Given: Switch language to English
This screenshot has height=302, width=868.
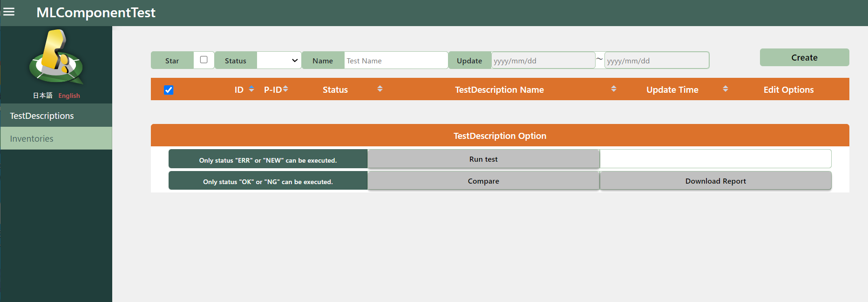Looking at the screenshot, I should pyautogui.click(x=69, y=96).
